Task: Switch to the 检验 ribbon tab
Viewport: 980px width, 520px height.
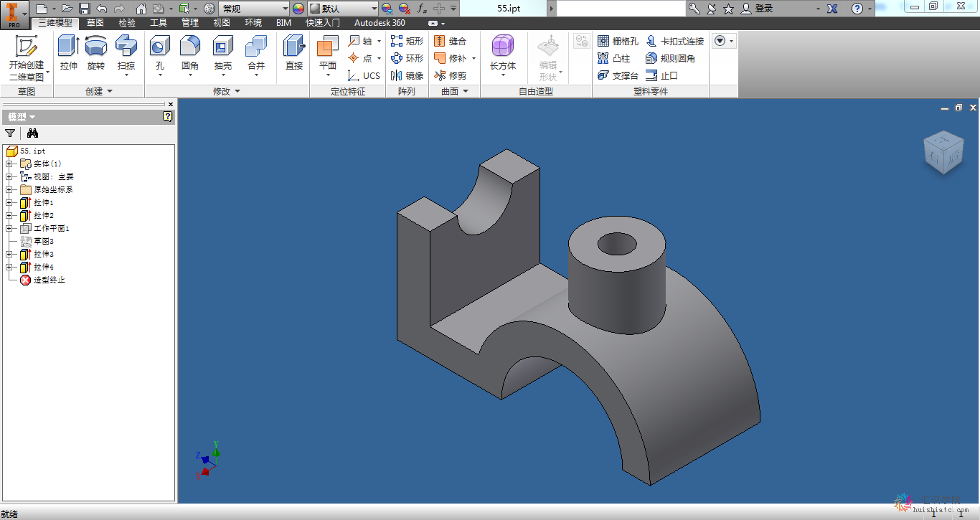Action: (126, 23)
